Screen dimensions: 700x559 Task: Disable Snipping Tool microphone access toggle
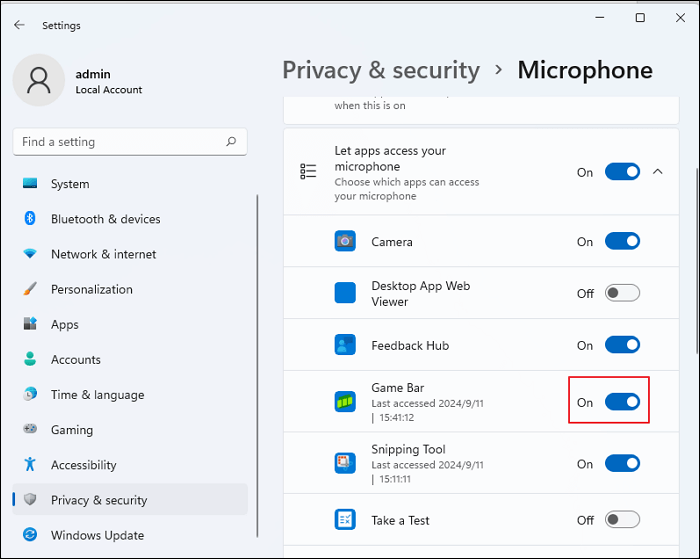(622, 464)
